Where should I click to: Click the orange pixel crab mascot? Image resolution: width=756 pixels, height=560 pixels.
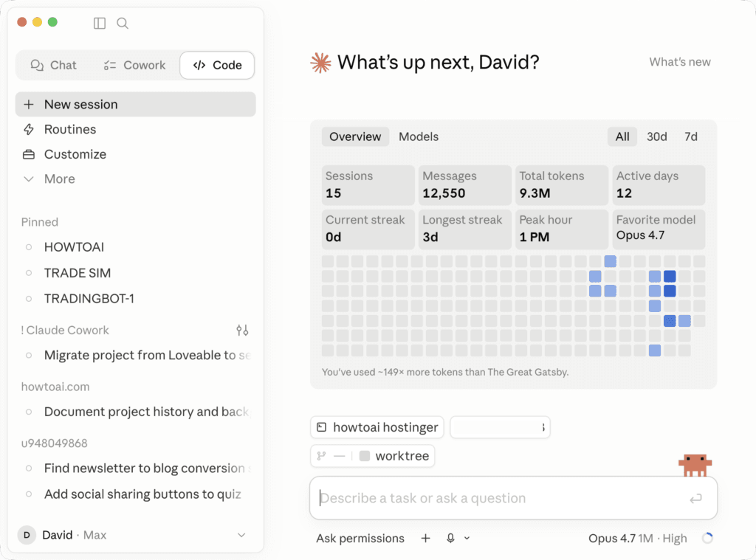695,465
